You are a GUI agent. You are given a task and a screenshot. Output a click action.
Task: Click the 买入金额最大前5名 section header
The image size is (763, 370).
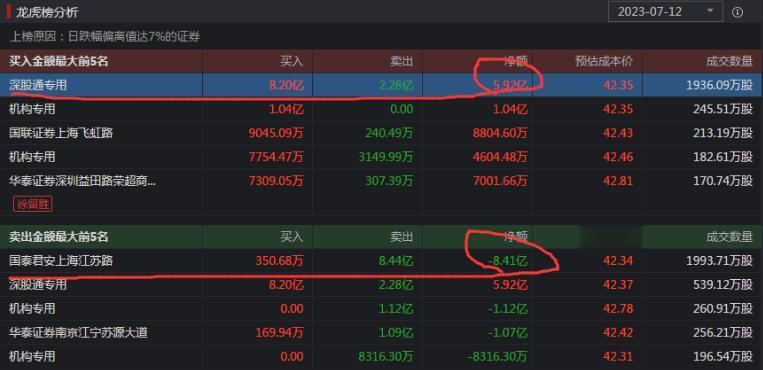58,61
